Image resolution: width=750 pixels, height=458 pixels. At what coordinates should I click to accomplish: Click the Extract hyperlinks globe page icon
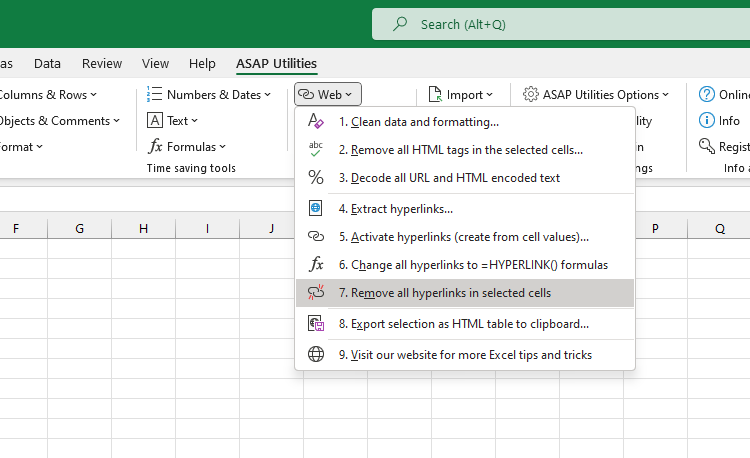pos(316,208)
